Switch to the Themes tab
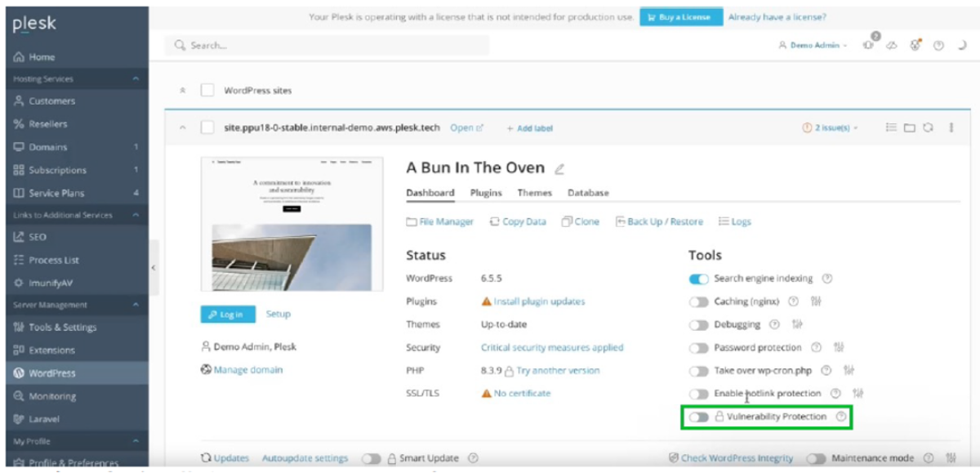The height and width of the screenshot is (473, 980). click(x=534, y=193)
